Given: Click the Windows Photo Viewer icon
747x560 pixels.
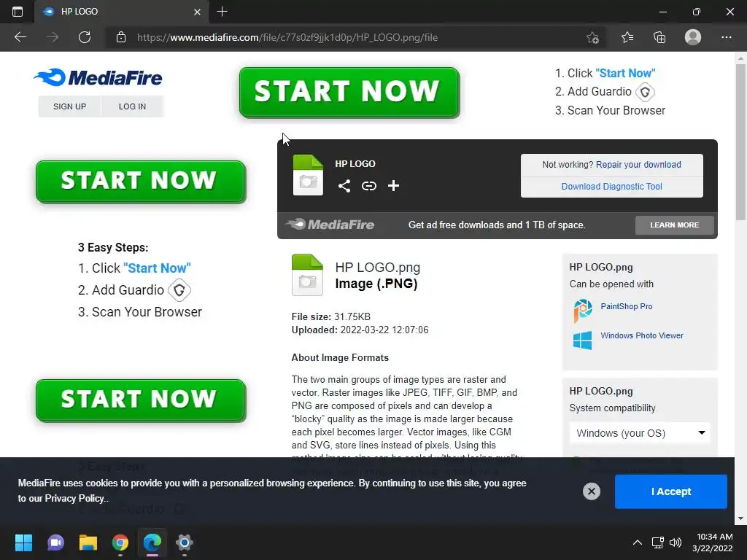Looking at the screenshot, I should 583,340.
